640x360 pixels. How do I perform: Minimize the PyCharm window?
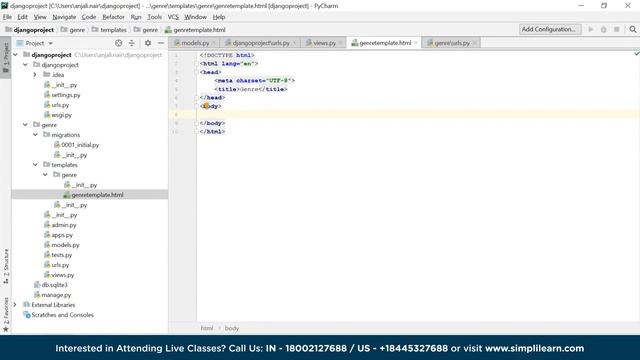[581, 6]
